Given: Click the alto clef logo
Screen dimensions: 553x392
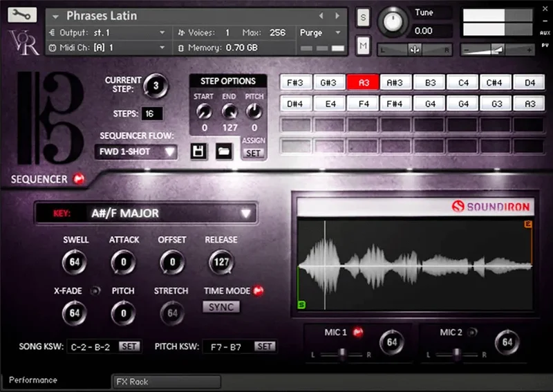Looking at the screenshot, I should click(x=50, y=118).
